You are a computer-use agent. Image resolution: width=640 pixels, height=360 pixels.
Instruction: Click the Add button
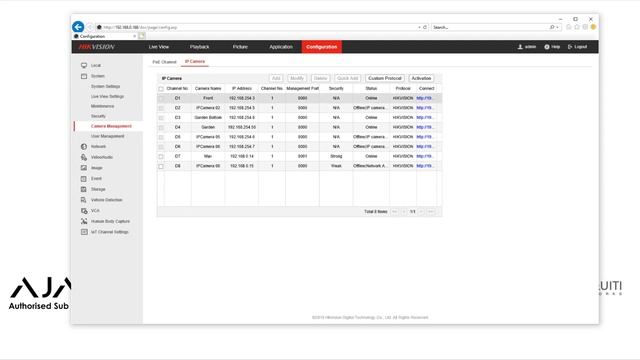276,78
